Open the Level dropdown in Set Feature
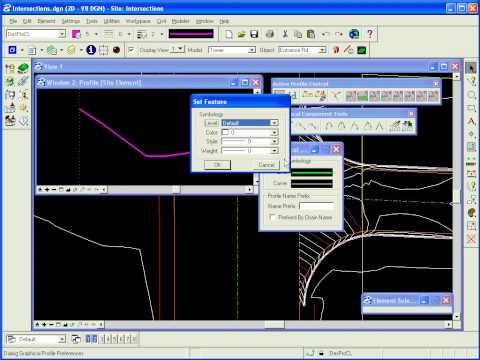The image size is (480, 360). [x=274, y=123]
